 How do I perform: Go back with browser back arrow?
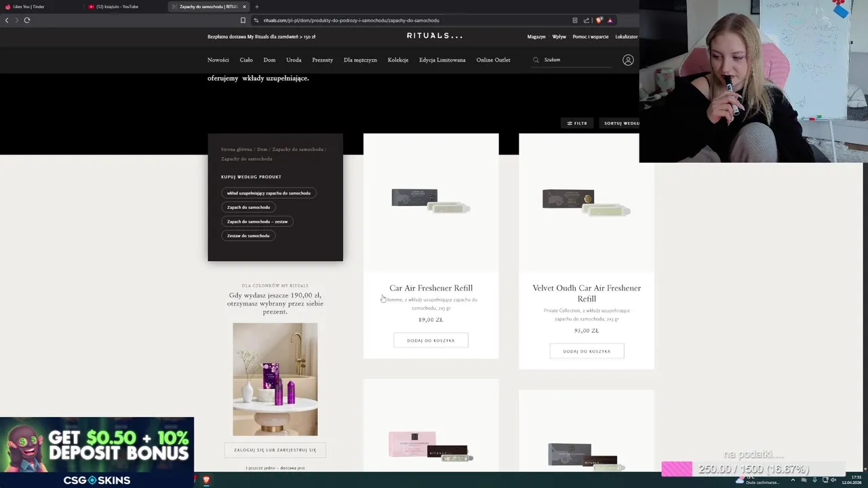click(x=7, y=20)
